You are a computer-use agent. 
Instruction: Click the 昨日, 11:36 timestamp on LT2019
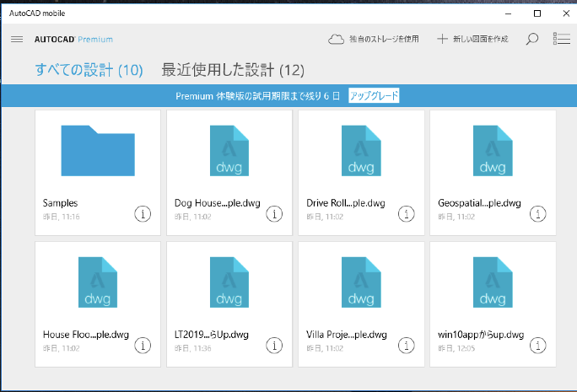click(193, 348)
